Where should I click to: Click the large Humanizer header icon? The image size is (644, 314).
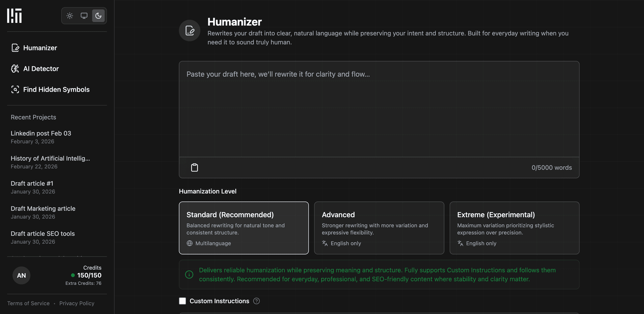190,31
